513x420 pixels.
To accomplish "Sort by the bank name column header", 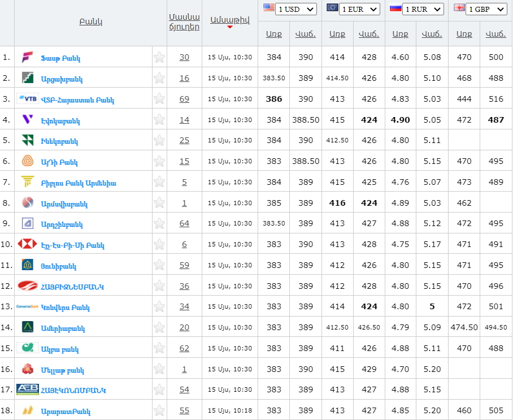I will click(90, 22).
